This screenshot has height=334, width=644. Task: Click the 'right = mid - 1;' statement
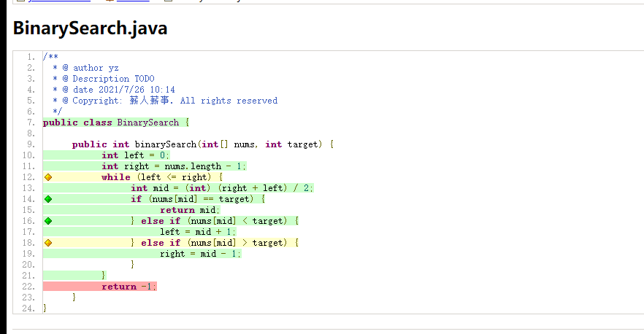click(200, 254)
